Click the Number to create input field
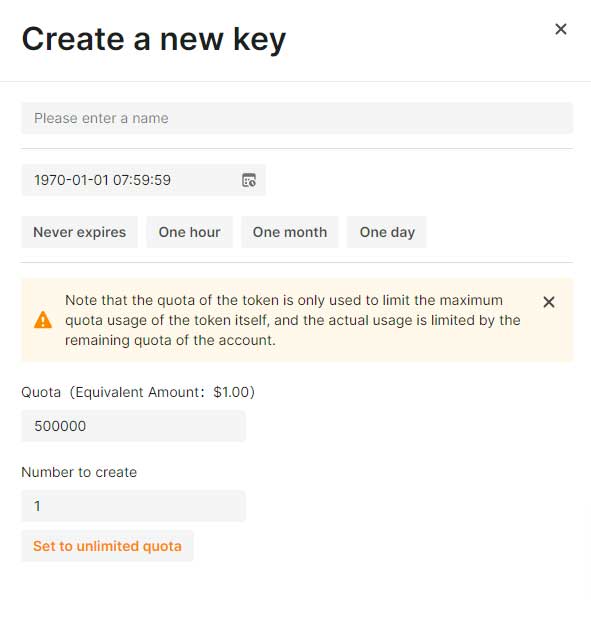Viewport: 591px width, 621px height. (x=133, y=506)
